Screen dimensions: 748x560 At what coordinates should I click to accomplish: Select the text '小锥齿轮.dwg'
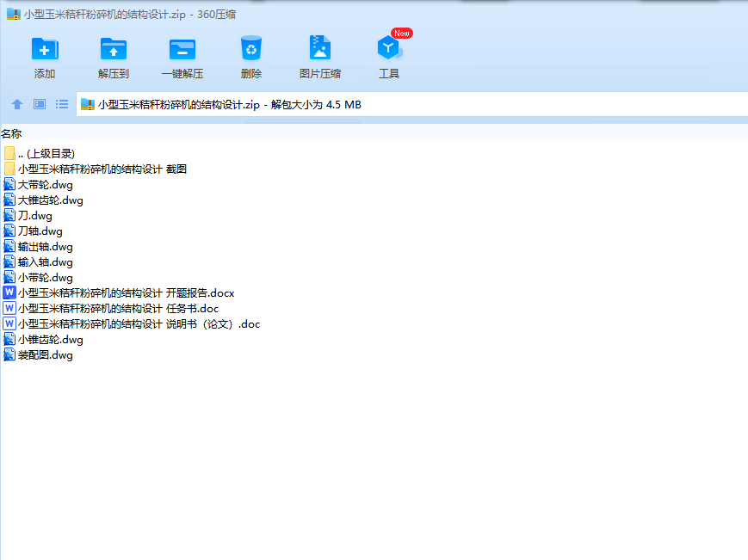tap(51, 339)
